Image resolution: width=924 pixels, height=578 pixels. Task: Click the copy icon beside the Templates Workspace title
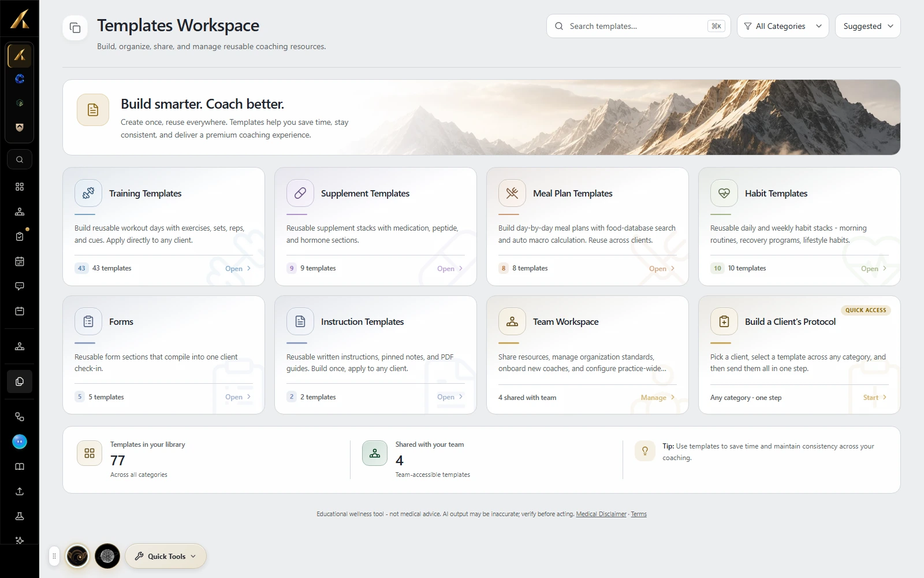[75, 28]
